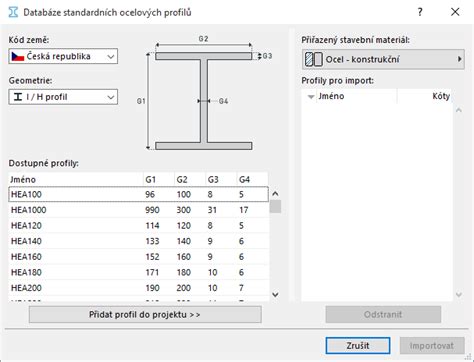Select the HEA200 profile row

tap(138, 288)
